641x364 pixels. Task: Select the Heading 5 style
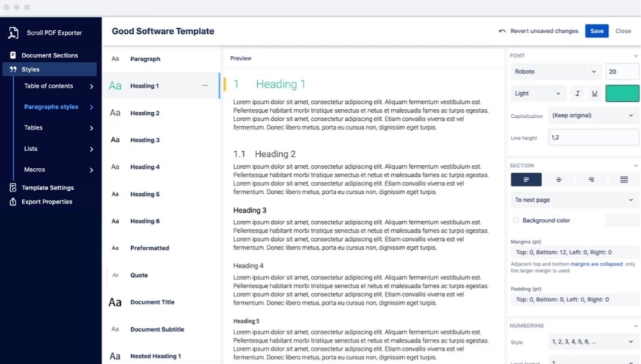[161, 194]
